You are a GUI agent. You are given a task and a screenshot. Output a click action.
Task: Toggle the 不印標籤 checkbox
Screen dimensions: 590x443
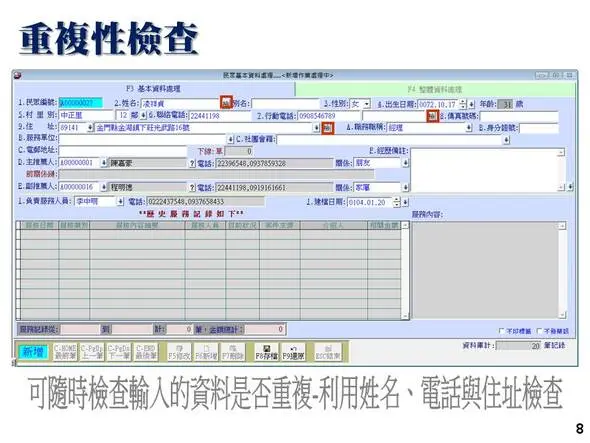pos(501,331)
